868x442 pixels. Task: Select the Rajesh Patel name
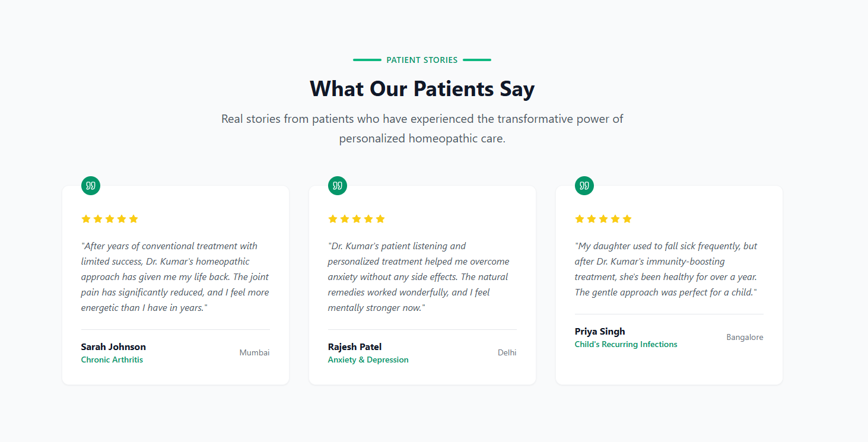pyautogui.click(x=355, y=347)
